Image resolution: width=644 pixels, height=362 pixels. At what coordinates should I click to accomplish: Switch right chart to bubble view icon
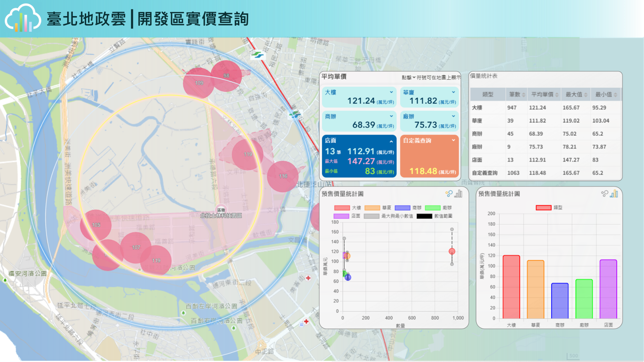coord(604,194)
